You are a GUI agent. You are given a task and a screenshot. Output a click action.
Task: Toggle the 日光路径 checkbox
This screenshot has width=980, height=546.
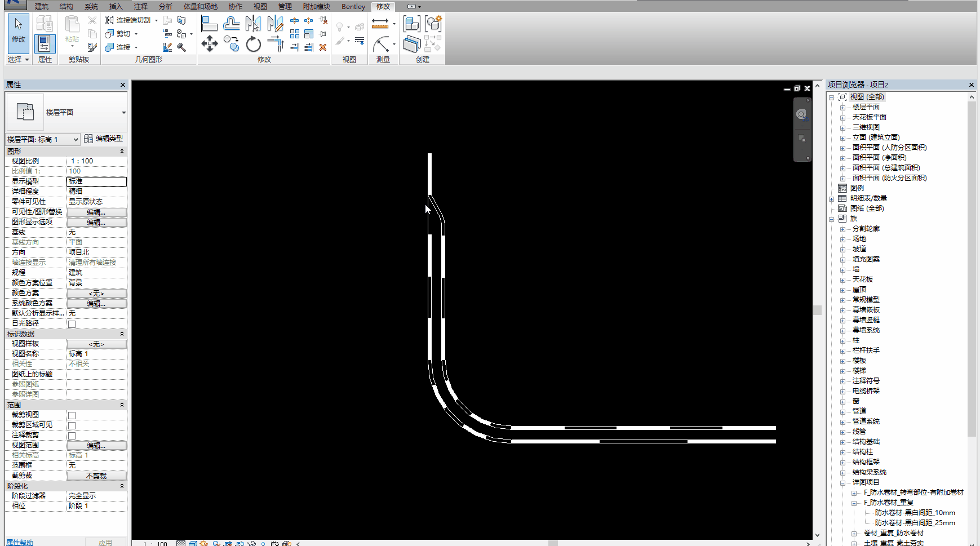tap(72, 324)
